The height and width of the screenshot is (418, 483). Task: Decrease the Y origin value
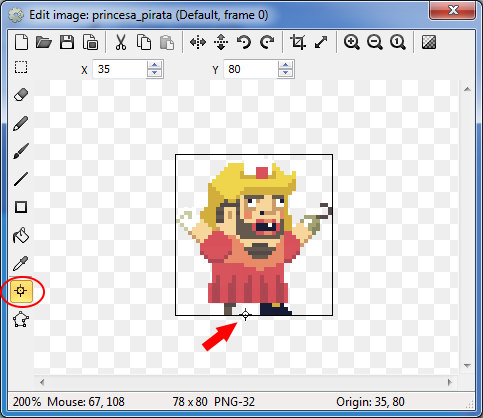point(285,73)
